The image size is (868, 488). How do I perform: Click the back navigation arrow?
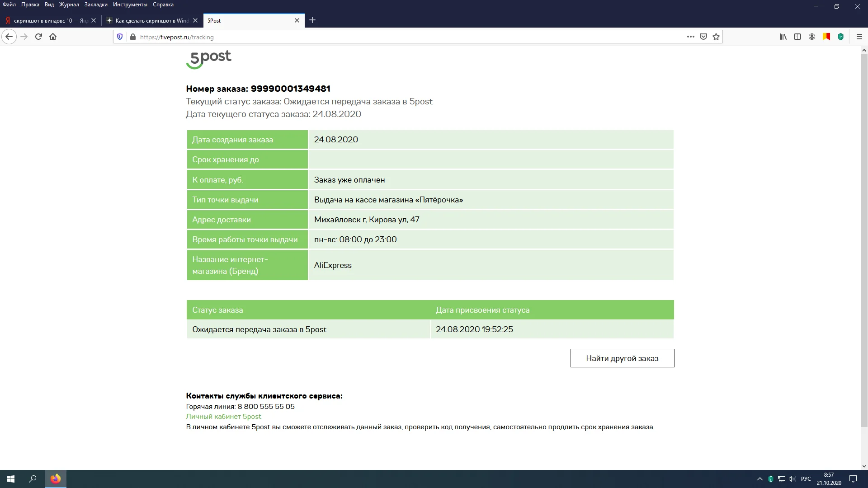pos(9,37)
